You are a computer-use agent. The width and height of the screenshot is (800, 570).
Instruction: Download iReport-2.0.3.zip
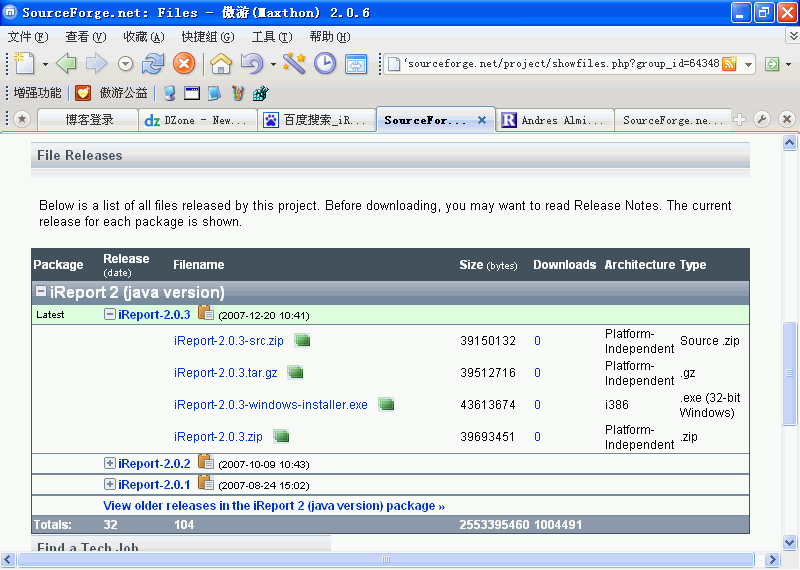tap(218, 437)
